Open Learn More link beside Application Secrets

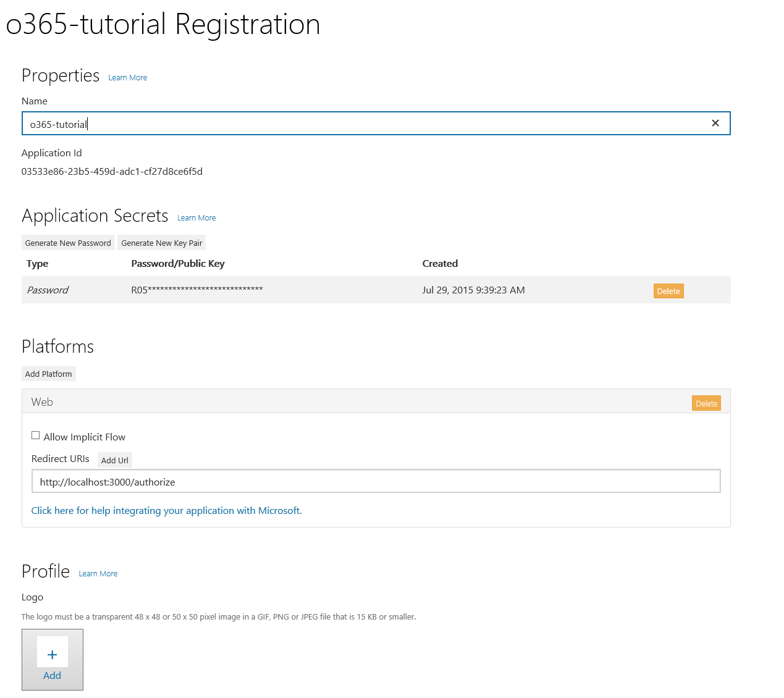tap(196, 218)
